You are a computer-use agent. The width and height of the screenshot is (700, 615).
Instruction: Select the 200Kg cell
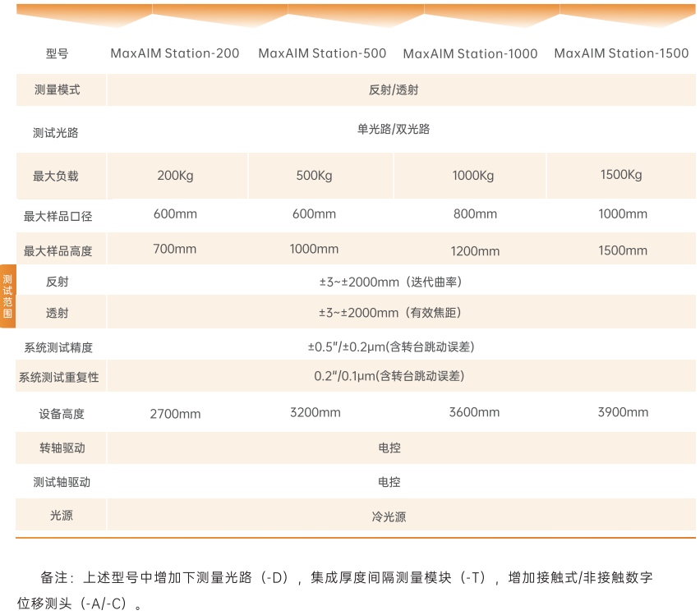(x=176, y=176)
